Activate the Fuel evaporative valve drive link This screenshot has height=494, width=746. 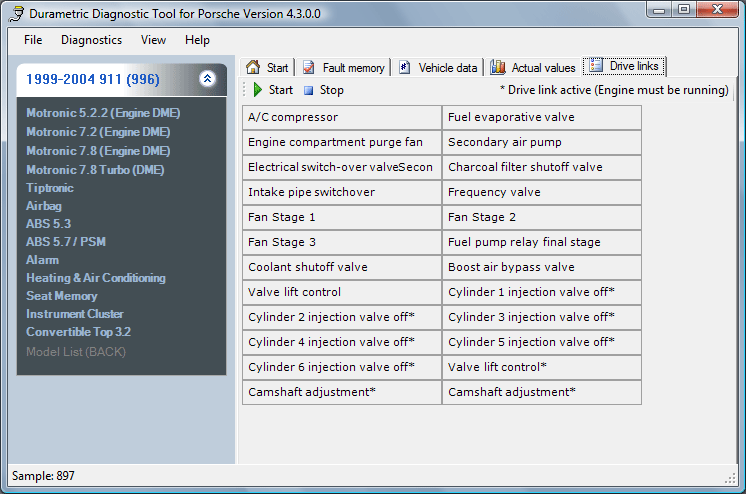(x=541, y=117)
